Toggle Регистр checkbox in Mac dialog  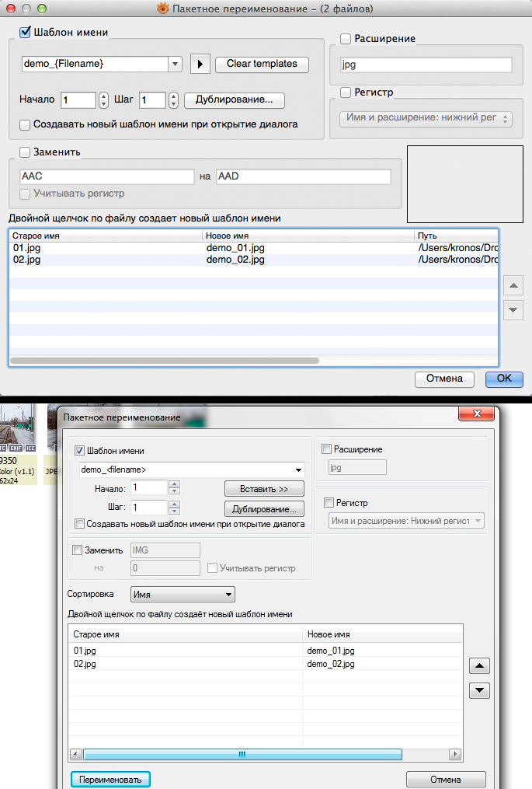[346, 93]
